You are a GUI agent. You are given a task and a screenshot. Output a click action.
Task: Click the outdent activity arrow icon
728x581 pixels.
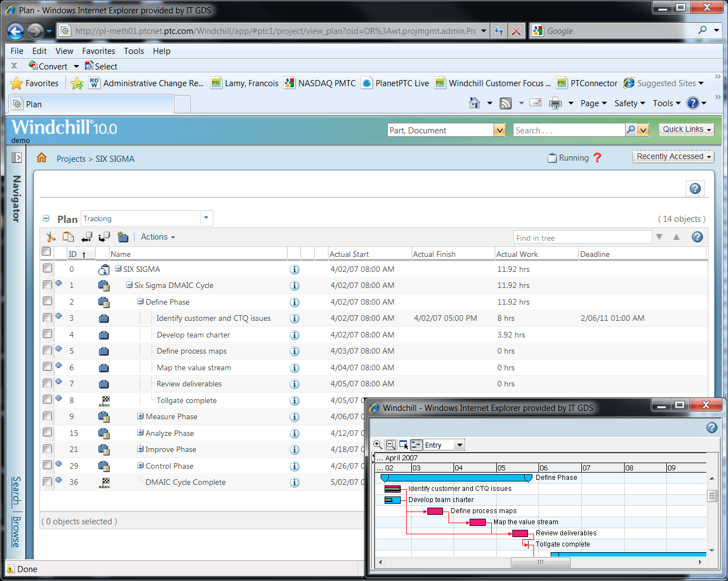pyautogui.click(x=87, y=237)
